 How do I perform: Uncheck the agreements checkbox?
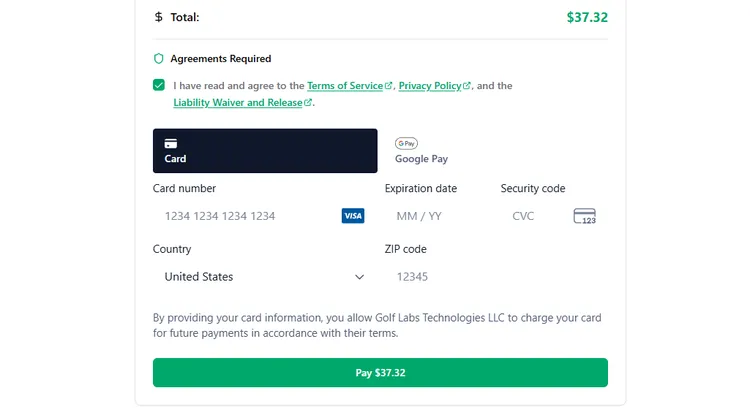(159, 86)
